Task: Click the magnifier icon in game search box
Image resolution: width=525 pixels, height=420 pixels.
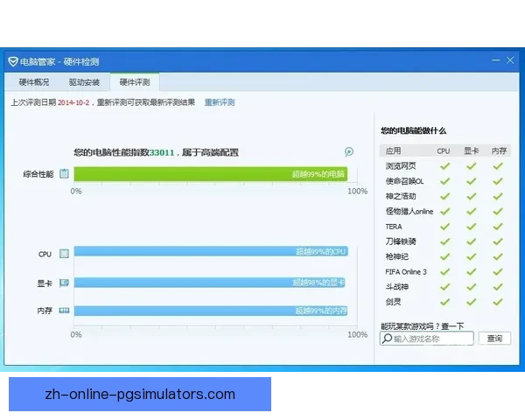Action: point(387,339)
